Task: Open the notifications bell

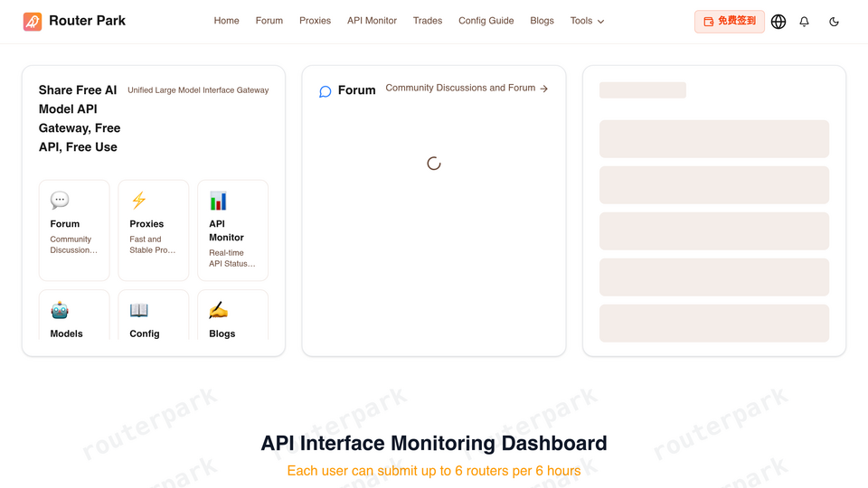Action: point(805,22)
